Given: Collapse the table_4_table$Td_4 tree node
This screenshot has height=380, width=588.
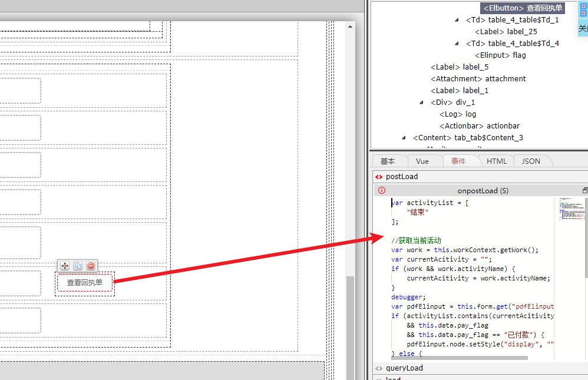Looking at the screenshot, I should point(457,44).
